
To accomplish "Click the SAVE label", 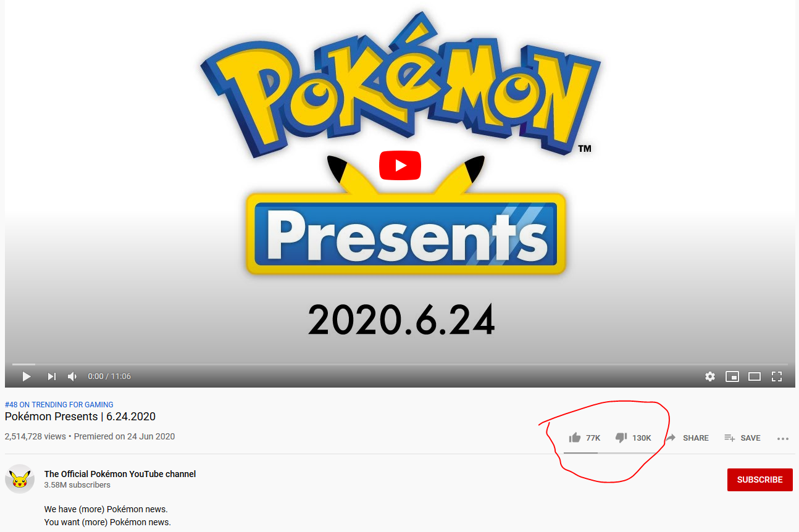I will coord(750,438).
